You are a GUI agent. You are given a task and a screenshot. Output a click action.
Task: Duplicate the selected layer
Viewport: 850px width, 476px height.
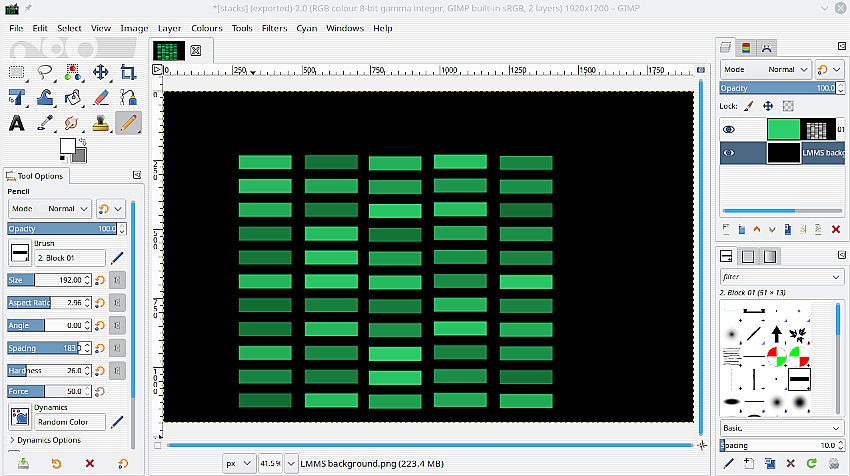788,229
